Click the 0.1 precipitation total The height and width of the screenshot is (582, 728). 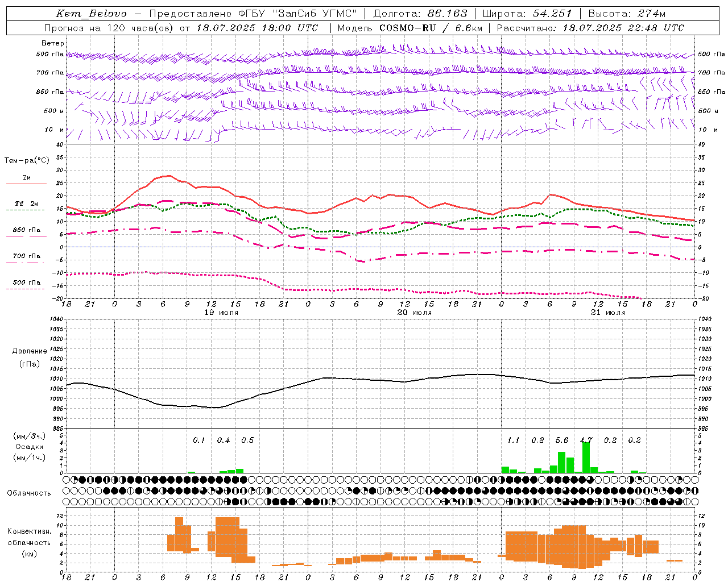(198, 440)
